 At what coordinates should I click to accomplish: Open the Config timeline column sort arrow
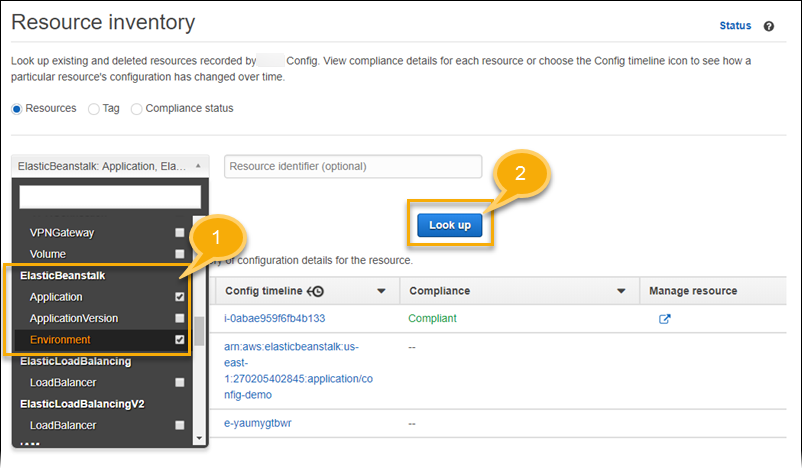381,291
